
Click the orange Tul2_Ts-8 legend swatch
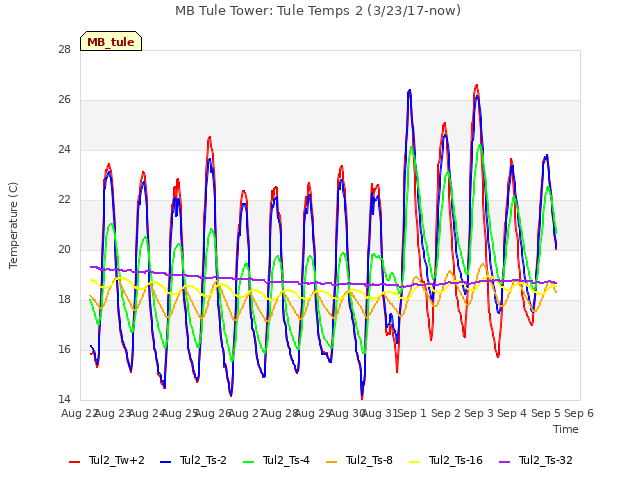pyautogui.click(x=331, y=461)
